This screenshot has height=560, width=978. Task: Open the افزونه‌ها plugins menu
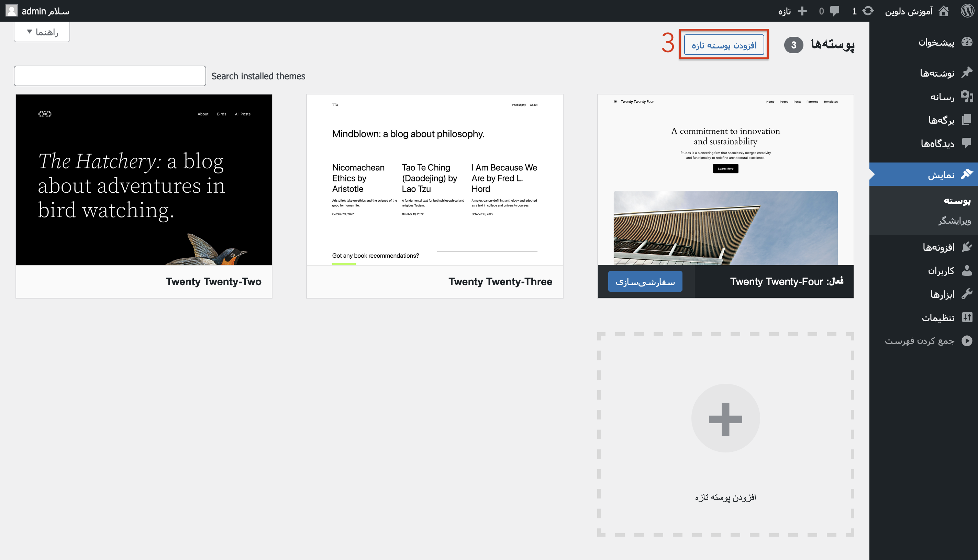938,247
